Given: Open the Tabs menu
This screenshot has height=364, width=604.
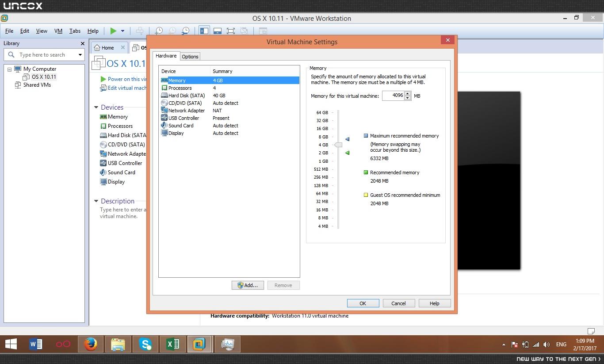Looking at the screenshot, I should pos(75,31).
